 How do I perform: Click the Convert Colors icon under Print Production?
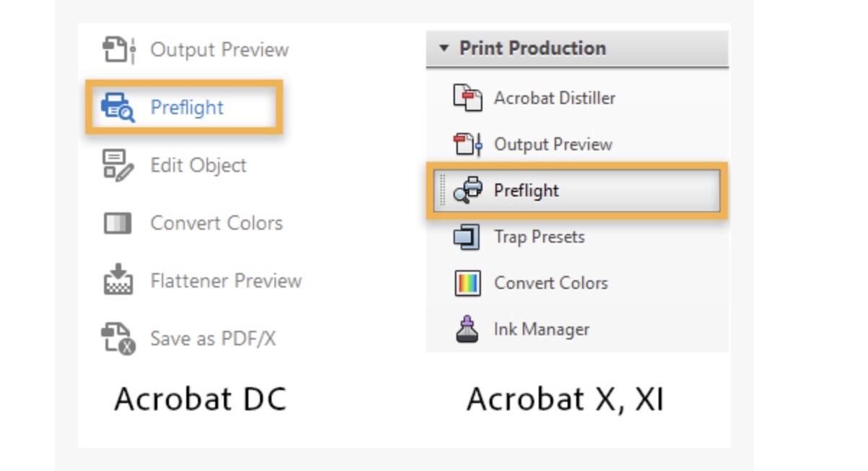click(470, 282)
